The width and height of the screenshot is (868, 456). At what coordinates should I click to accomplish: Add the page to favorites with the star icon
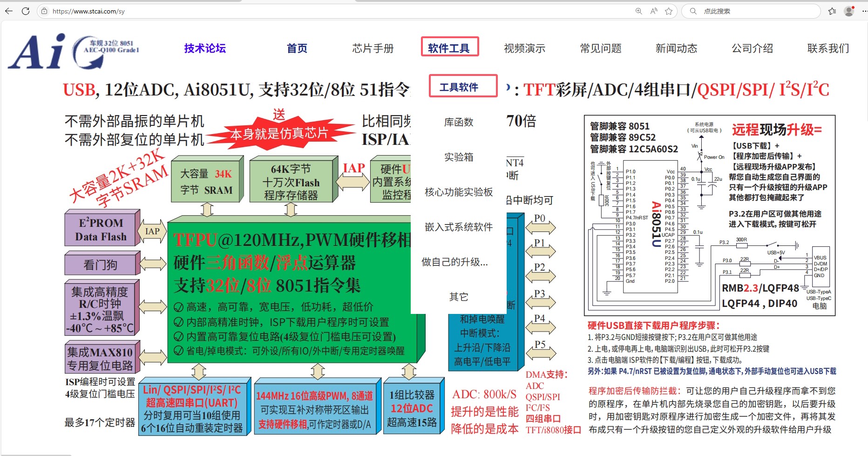(669, 11)
